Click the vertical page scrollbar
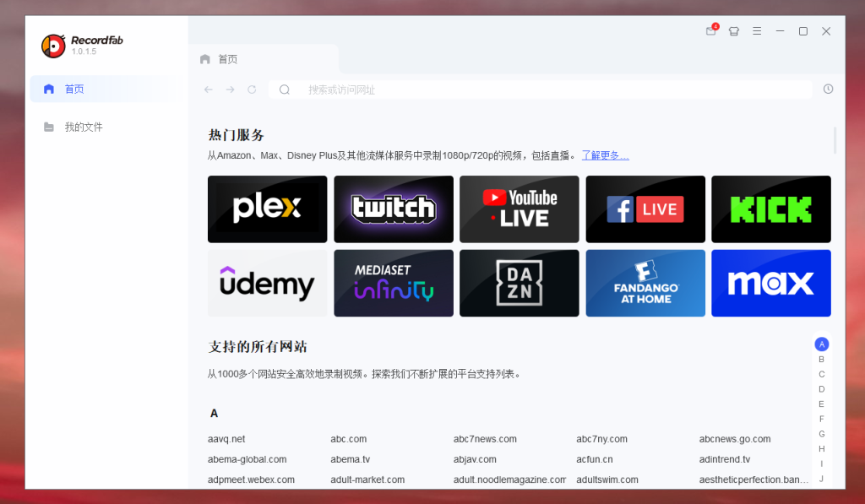865x504 pixels. pyautogui.click(x=835, y=141)
